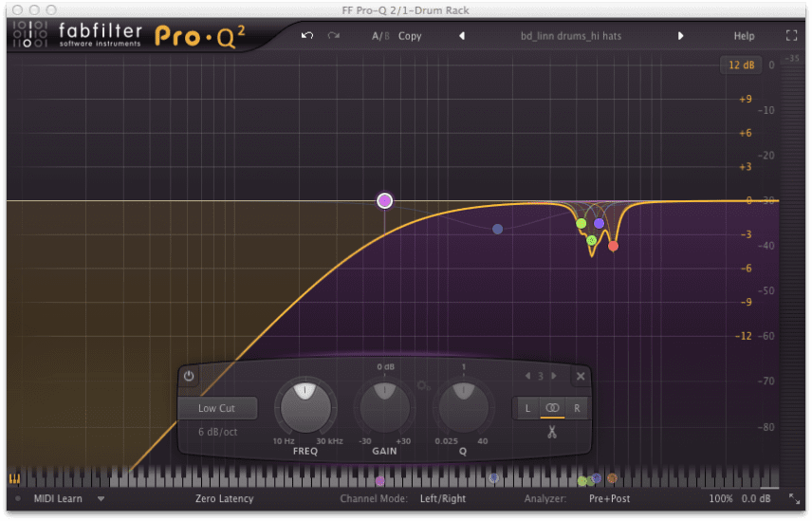
Task: Toggle the Gain-Q interaction gear icon
Action: [423, 386]
